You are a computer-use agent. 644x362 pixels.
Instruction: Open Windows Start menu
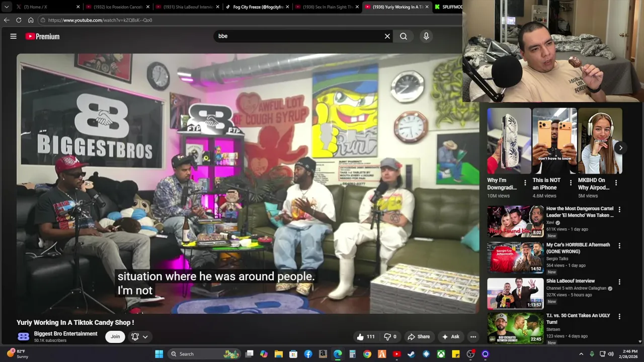(x=159, y=354)
